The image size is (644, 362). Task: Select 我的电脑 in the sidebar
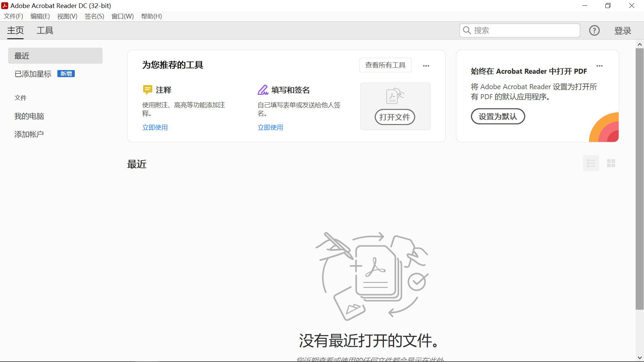coord(29,116)
